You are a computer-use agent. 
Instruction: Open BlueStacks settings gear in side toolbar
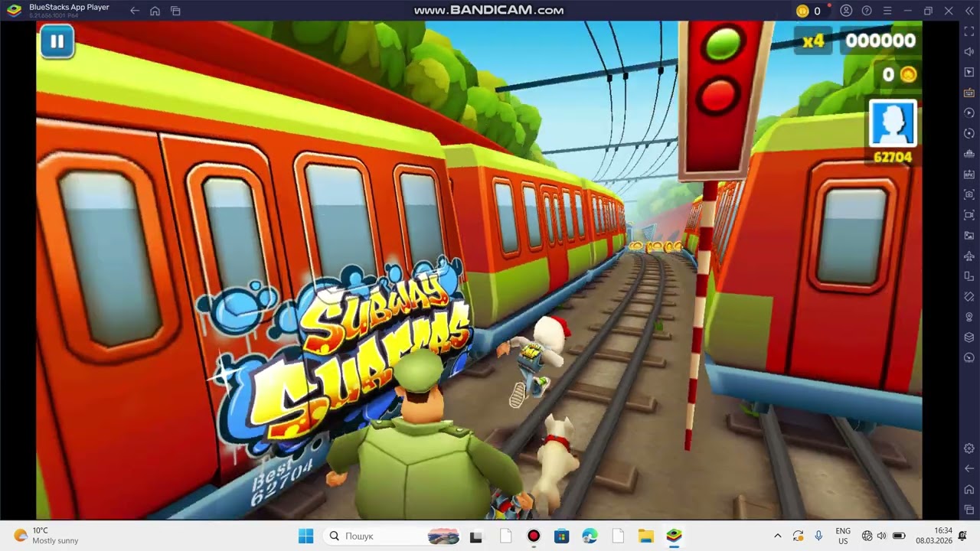(969, 448)
